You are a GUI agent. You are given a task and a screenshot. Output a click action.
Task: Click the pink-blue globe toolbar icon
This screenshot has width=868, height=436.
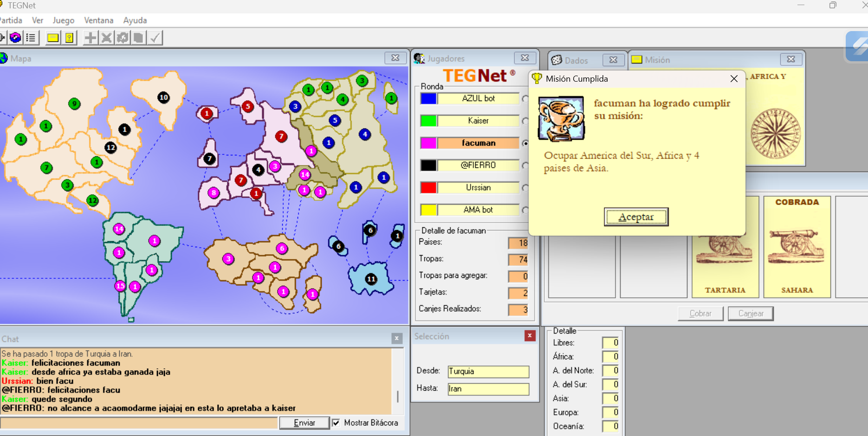pyautogui.click(x=15, y=38)
